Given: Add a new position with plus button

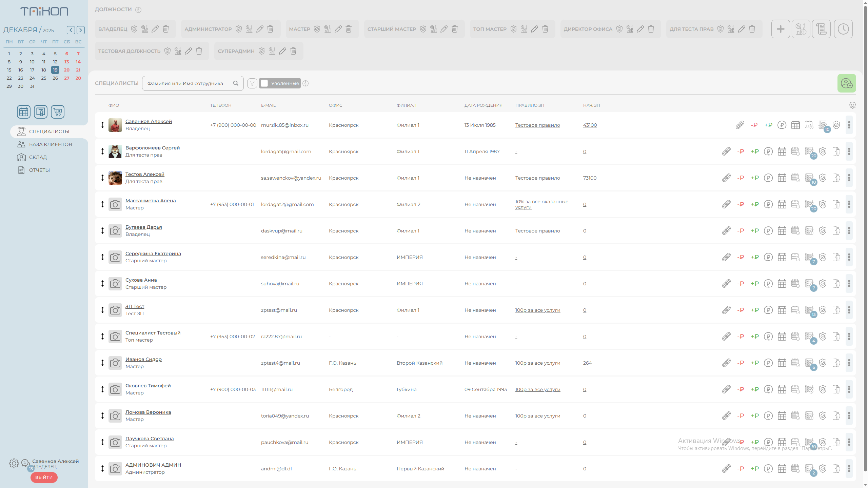Looking at the screenshot, I should tap(781, 29).
